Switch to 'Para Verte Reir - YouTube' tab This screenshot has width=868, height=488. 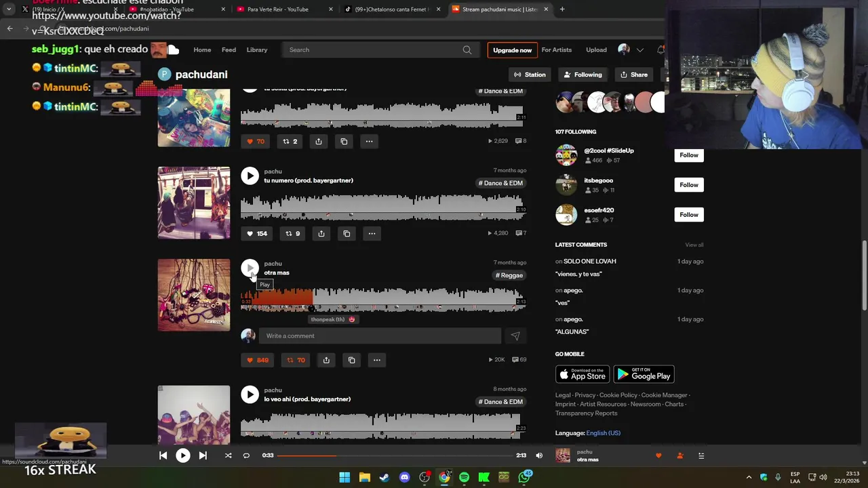point(278,9)
